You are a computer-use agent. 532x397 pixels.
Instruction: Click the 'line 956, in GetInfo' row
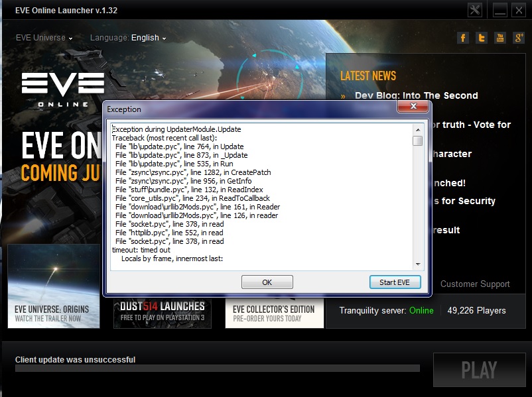184,181
